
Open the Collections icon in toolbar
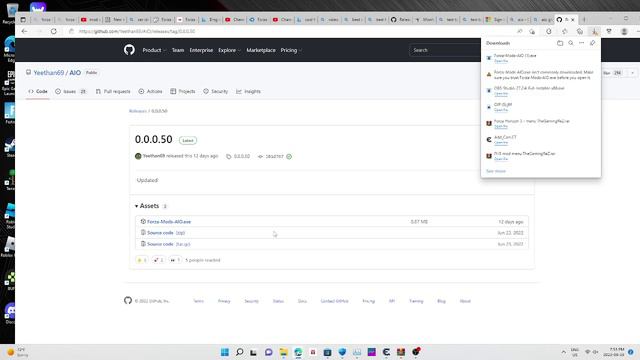click(580, 31)
